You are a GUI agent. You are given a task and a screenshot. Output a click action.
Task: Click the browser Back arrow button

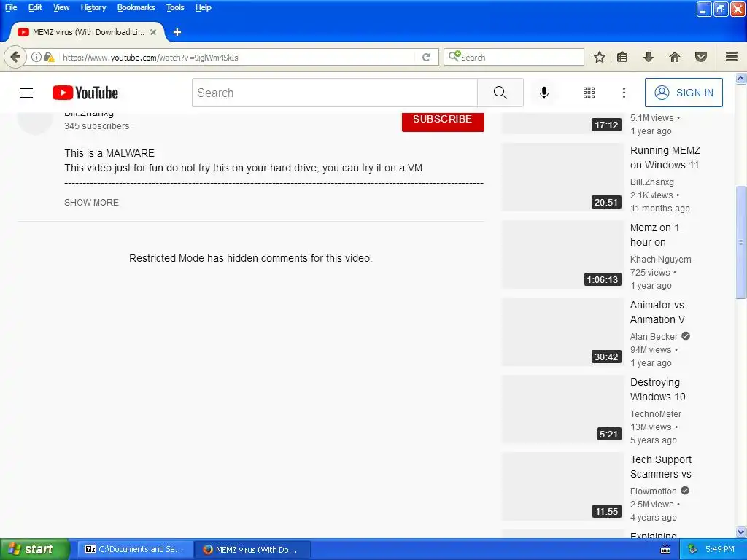click(15, 57)
